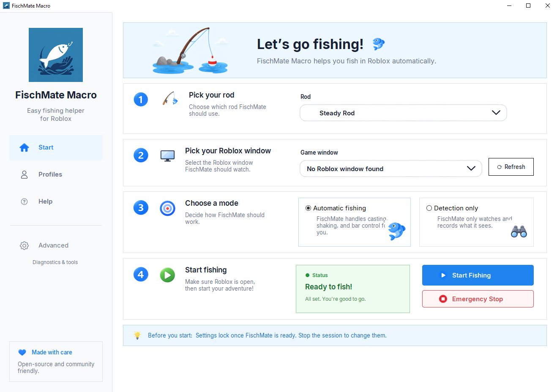Minimize the FischMate Macro window
The width and height of the screenshot is (557, 392).
[x=509, y=6]
